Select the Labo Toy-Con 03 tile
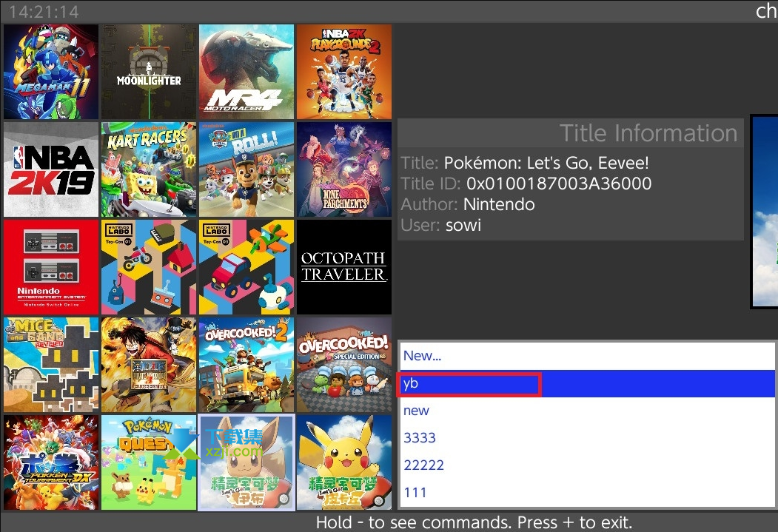Viewport: 778px width, 532px height. pyautogui.click(x=246, y=267)
